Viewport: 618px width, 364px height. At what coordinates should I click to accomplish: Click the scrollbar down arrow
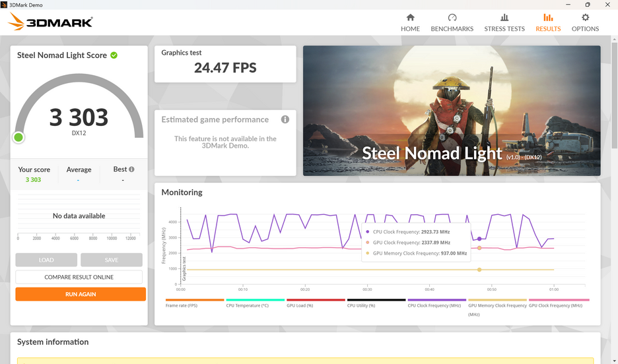click(x=615, y=361)
